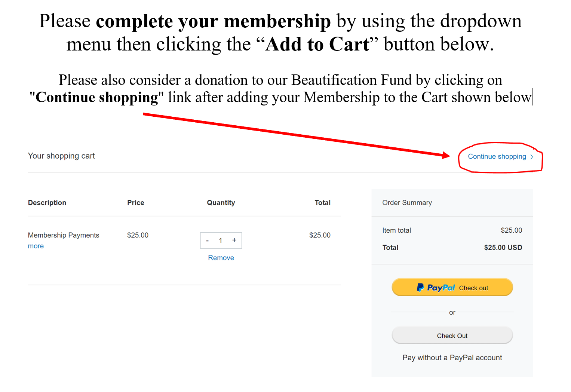Click the $25.00 USD total amount
This screenshot has width=571, height=392.
[x=503, y=248]
